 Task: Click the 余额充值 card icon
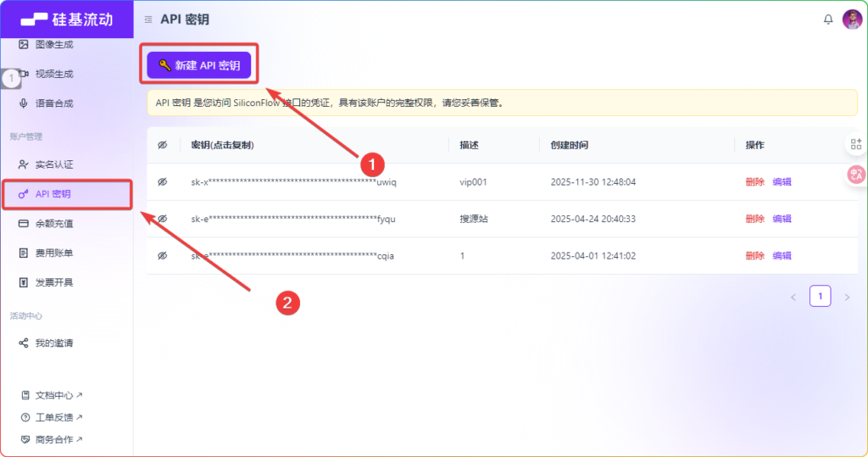pos(23,223)
